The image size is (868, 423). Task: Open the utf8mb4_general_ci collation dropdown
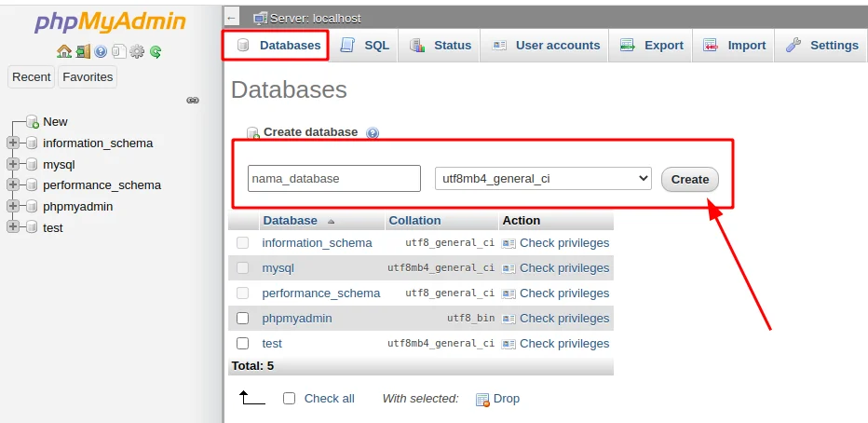coord(543,179)
